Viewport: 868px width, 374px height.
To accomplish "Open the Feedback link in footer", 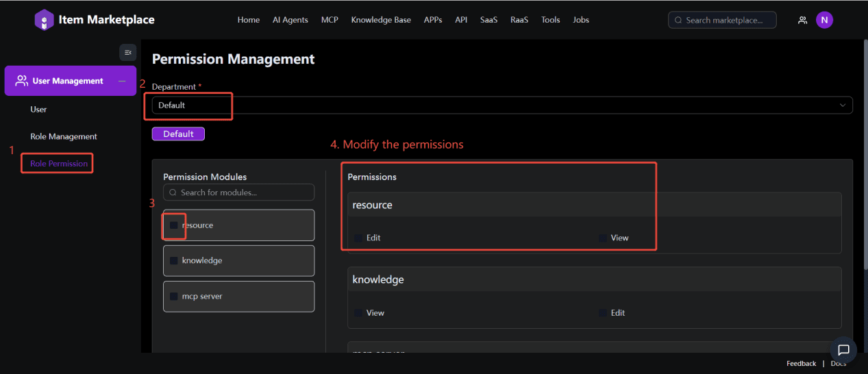I will tap(801, 364).
